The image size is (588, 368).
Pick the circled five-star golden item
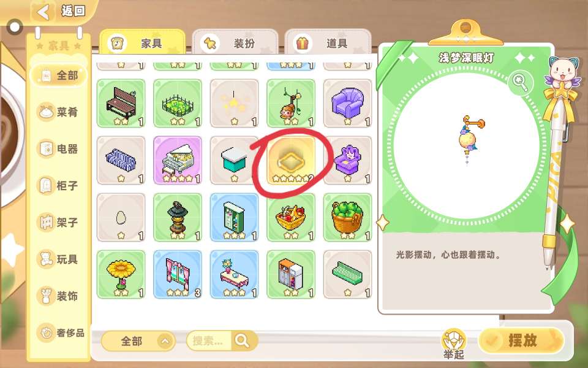coord(291,161)
